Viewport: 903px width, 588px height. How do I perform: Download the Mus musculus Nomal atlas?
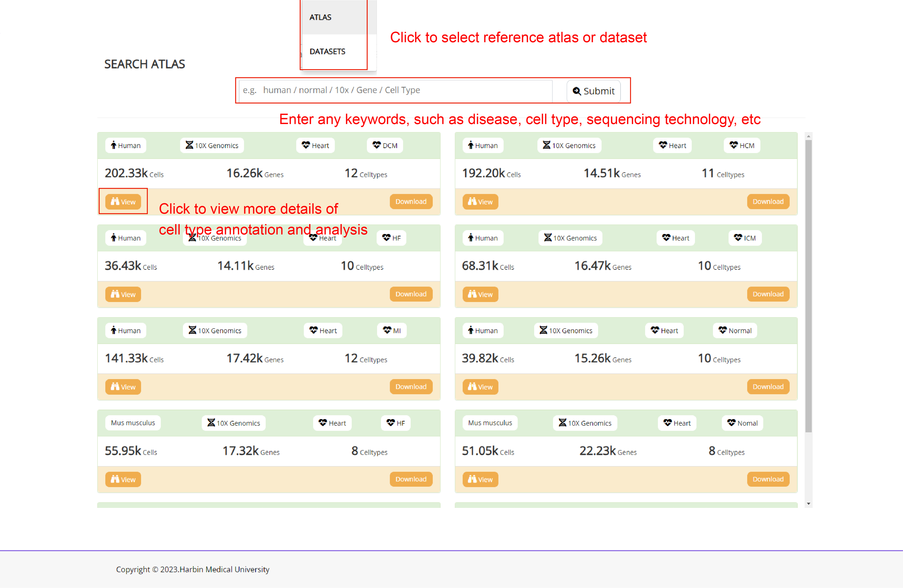pyautogui.click(x=768, y=479)
